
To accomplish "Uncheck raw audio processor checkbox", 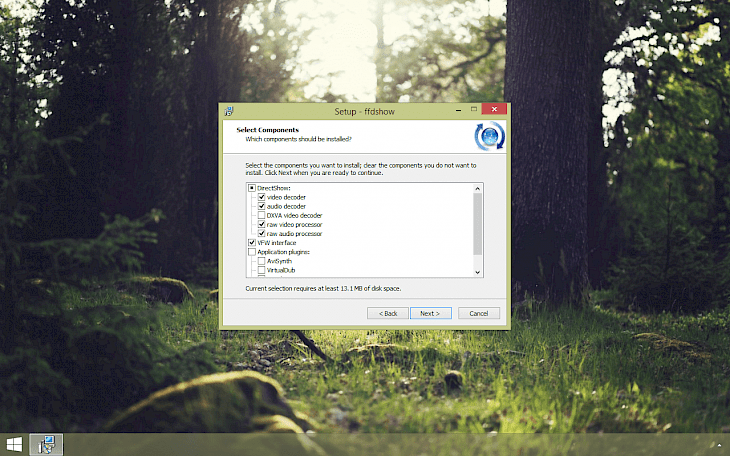I will 261,233.
